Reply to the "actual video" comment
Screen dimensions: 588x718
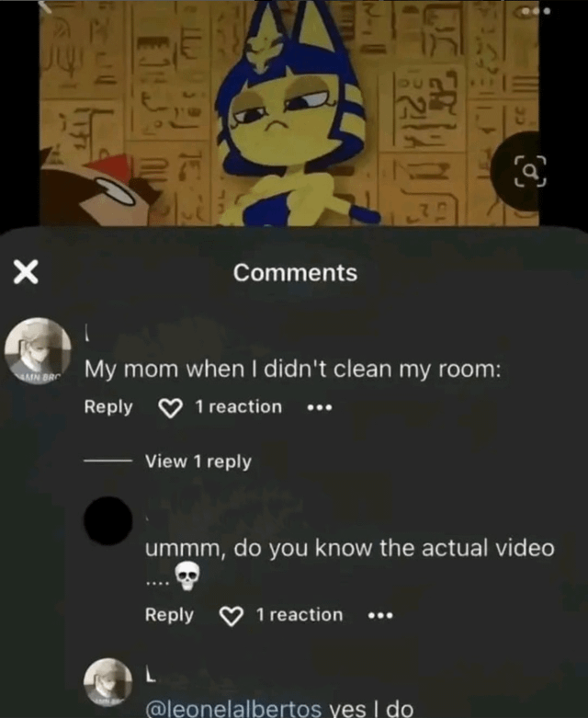click(169, 615)
